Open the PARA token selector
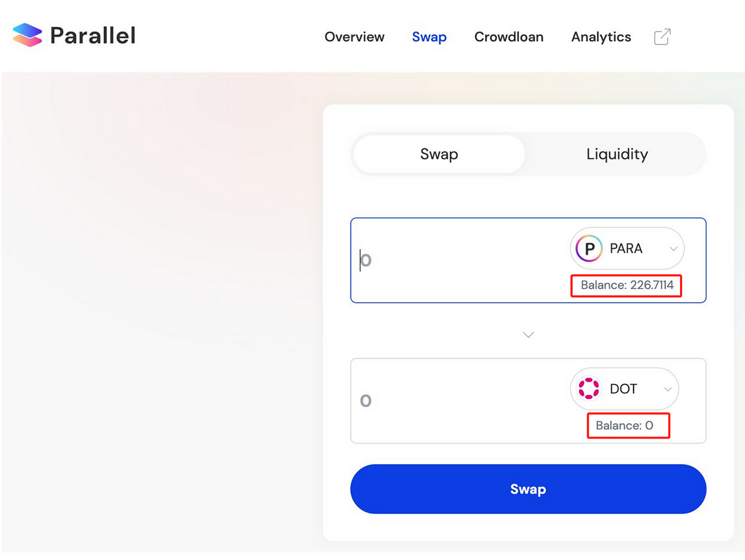The width and height of the screenshot is (745, 560). pyautogui.click(x=627, y=249)
